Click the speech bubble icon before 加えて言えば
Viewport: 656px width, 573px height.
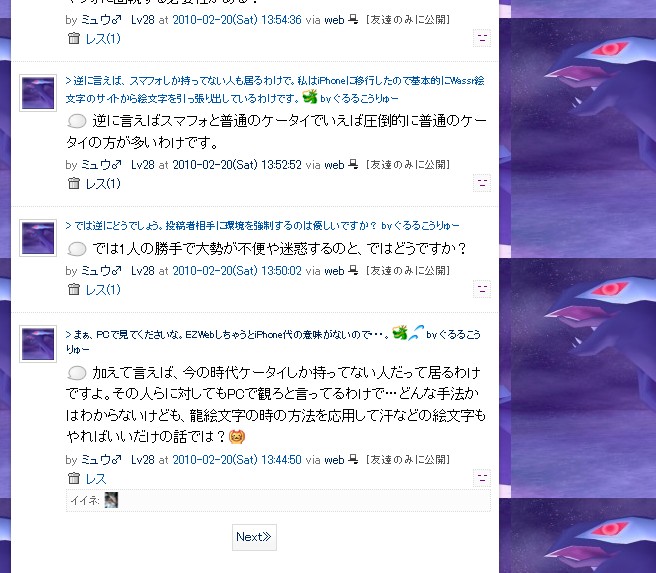[77, 373]
